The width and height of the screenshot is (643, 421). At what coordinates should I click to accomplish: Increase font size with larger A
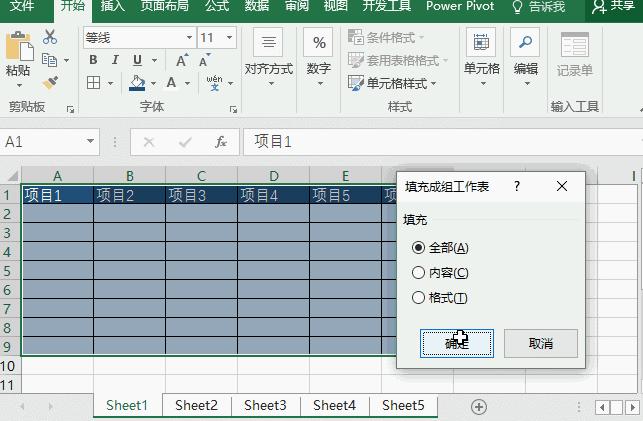pyautogui.click(x=182, y=60)
